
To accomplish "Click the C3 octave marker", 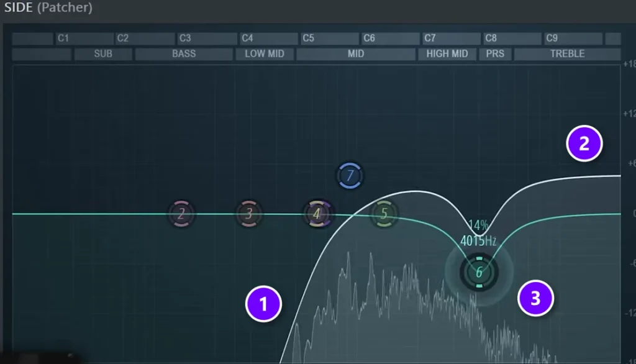I will tap(207, 39).
